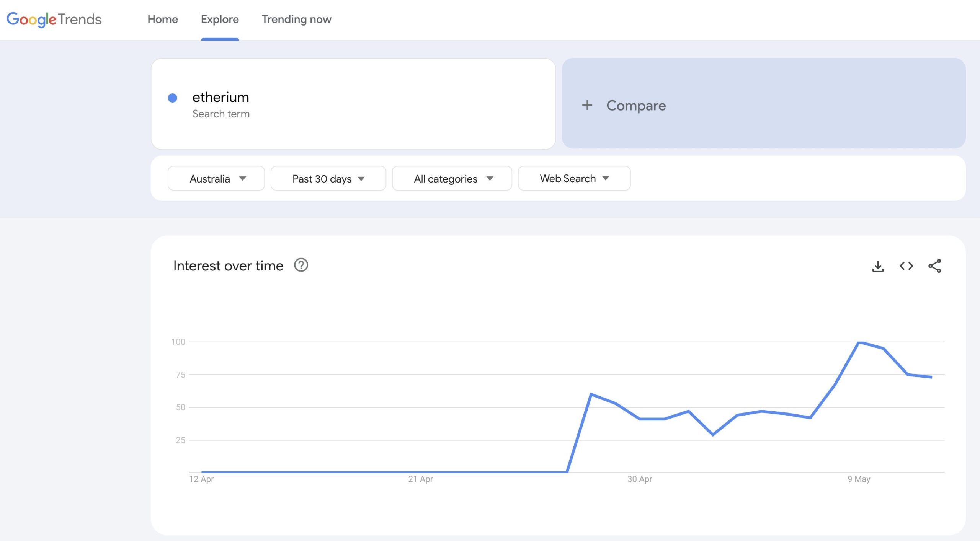Select the Explore tab

pyautogui.click(x=220, y=19)
